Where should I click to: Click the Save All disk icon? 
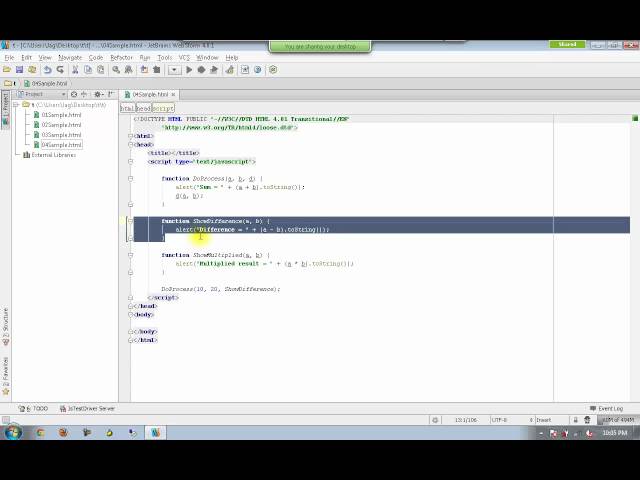click(19, 70)
